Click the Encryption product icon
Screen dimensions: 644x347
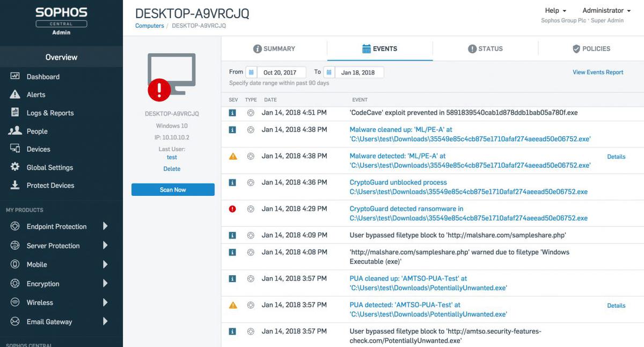[x=15, y=283]
